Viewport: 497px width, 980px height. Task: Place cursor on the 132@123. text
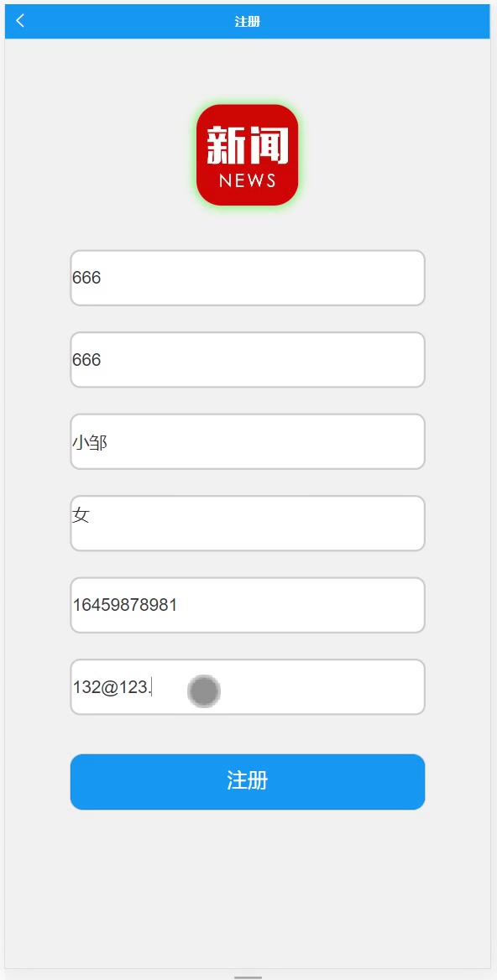pyautogui.click(x=112, y=687)
